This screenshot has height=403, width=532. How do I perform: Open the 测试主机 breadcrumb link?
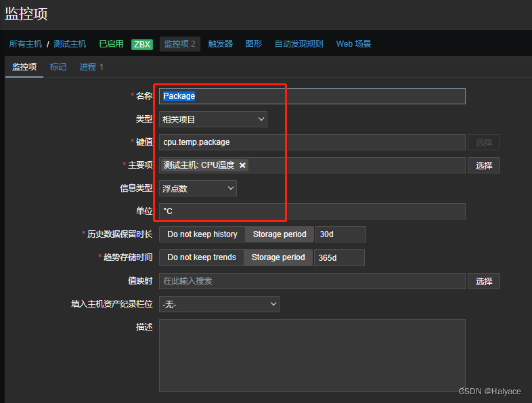click(x=70, y=44)
